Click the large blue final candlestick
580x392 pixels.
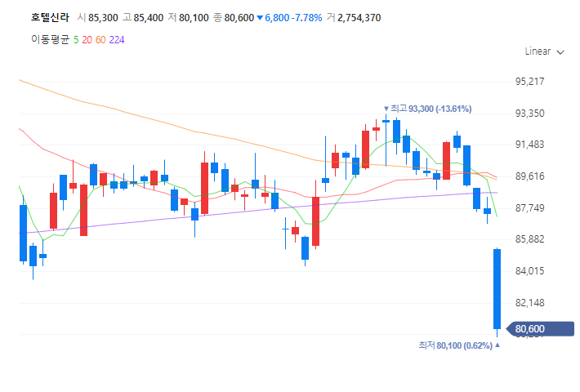coord(496,288)
